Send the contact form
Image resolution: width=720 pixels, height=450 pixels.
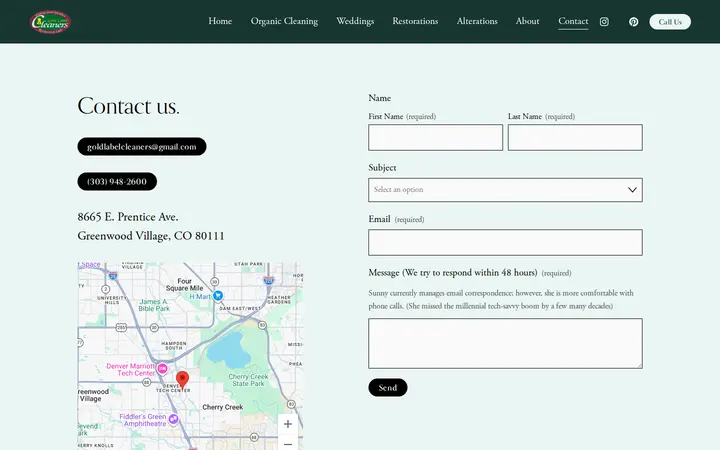[x=388, y=388]
